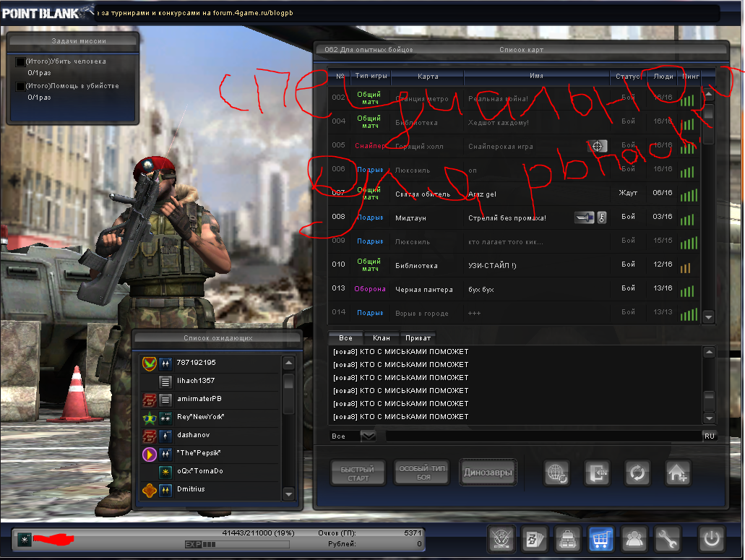The height and width of the screenshot is (560, 745).
Task: Click clan emblem beside amirmaterPB
Action: [x=149, y=400]
